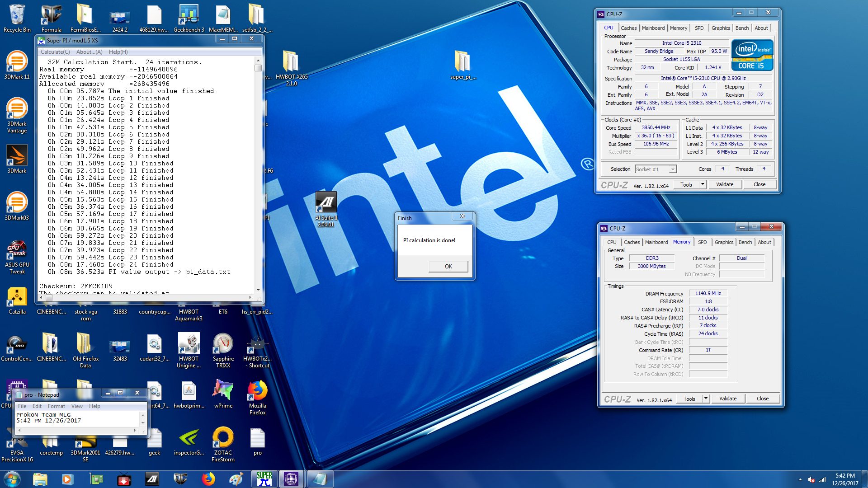This screenshot has width=868, height=488.
Task: Click Tools button in top CPU-Z
Action: coord(686,184)
